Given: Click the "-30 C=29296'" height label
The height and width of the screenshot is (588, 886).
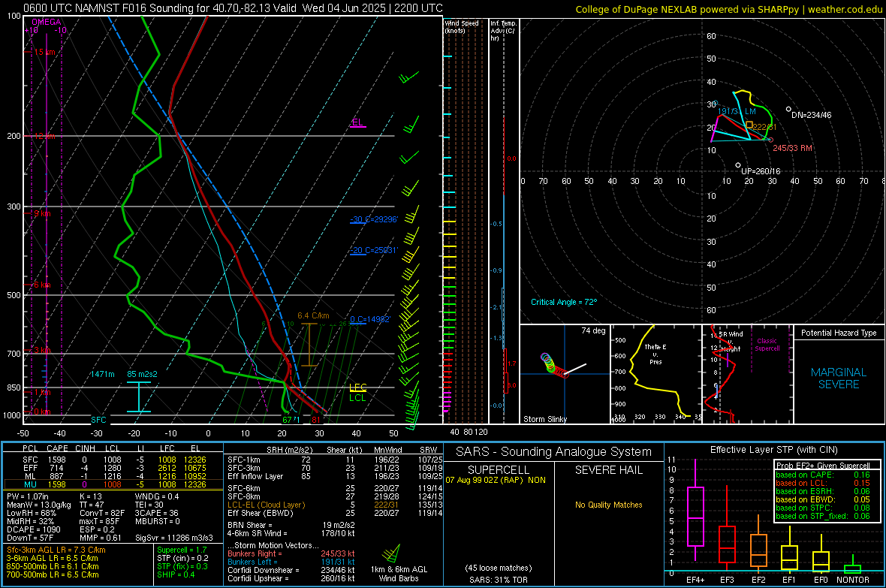Looking at the screenshot, I should tap(373, 219).
